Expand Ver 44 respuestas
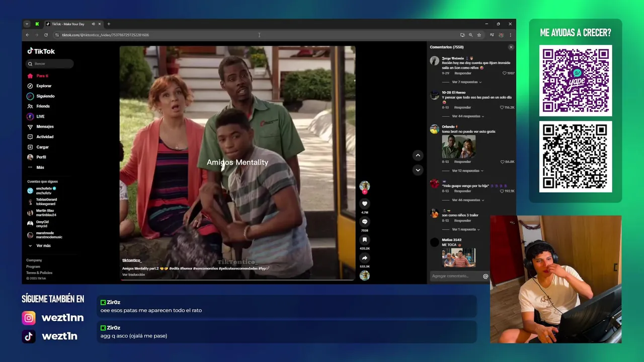Viewport: 644px width, 362px height. click(x=468, y=116)
